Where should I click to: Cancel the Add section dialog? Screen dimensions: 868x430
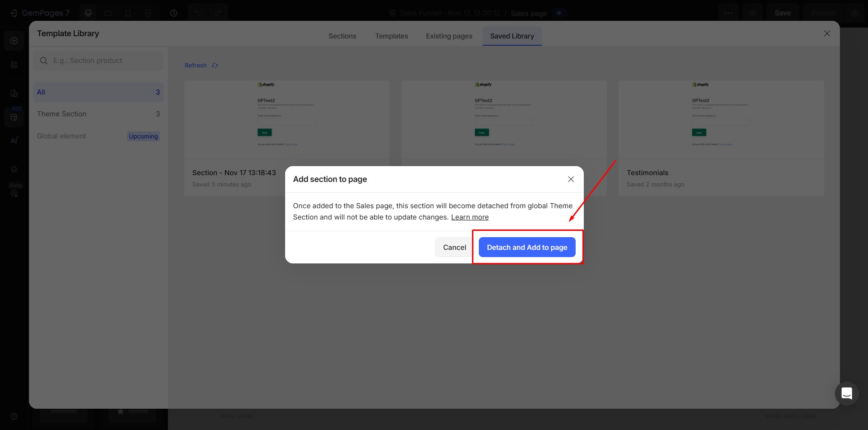click(x=454, y=247)
